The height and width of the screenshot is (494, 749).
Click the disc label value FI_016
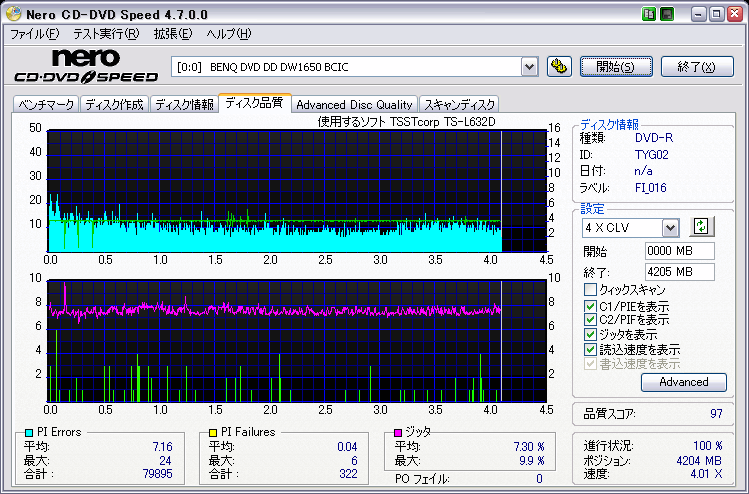point(651,188)
